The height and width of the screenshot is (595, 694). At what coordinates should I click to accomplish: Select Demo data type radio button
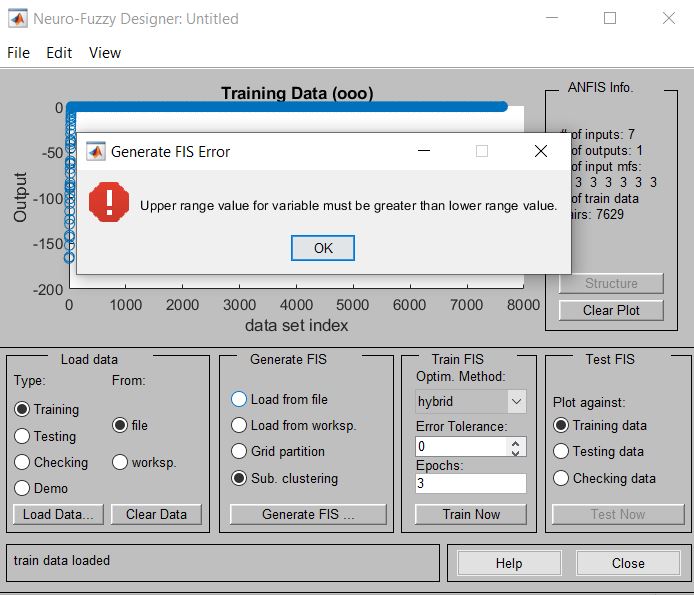coord(22,488)
